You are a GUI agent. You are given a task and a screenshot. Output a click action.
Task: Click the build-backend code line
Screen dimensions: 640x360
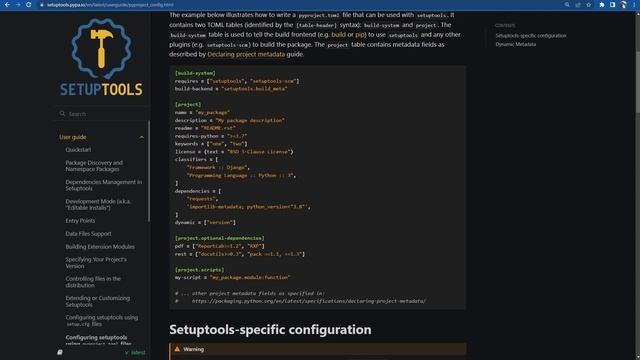231,89
